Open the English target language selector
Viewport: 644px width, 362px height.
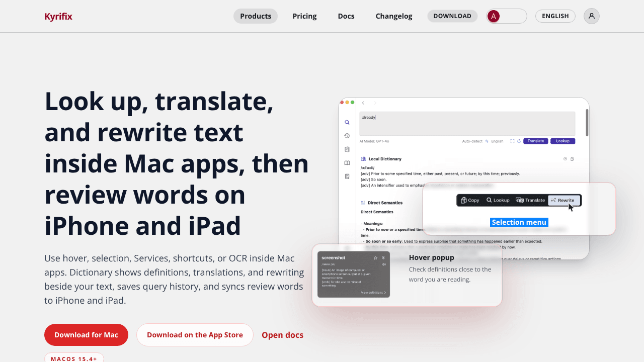[x=497, y=141]
